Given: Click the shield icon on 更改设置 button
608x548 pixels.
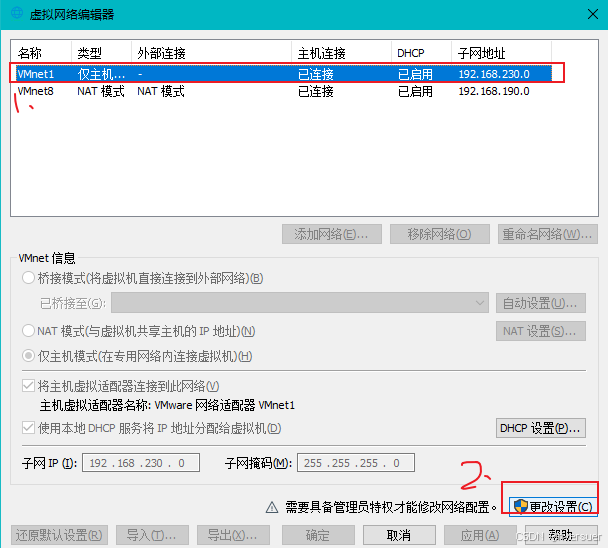Looking at the screenshot, I should click(520, 507).
